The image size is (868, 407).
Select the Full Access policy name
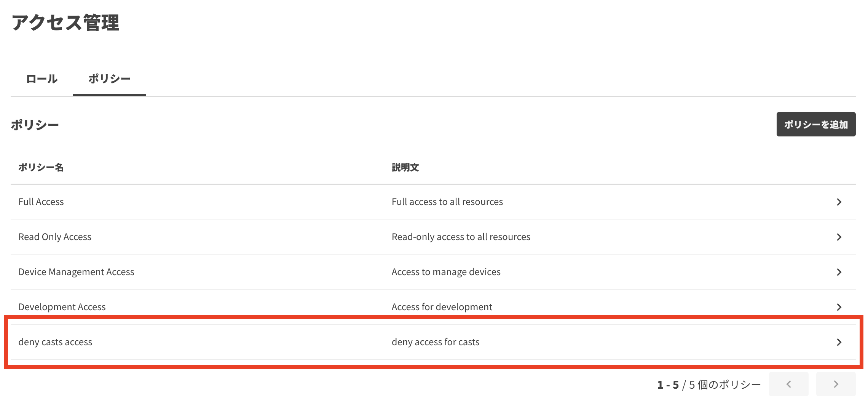click(x=41, y=202)
